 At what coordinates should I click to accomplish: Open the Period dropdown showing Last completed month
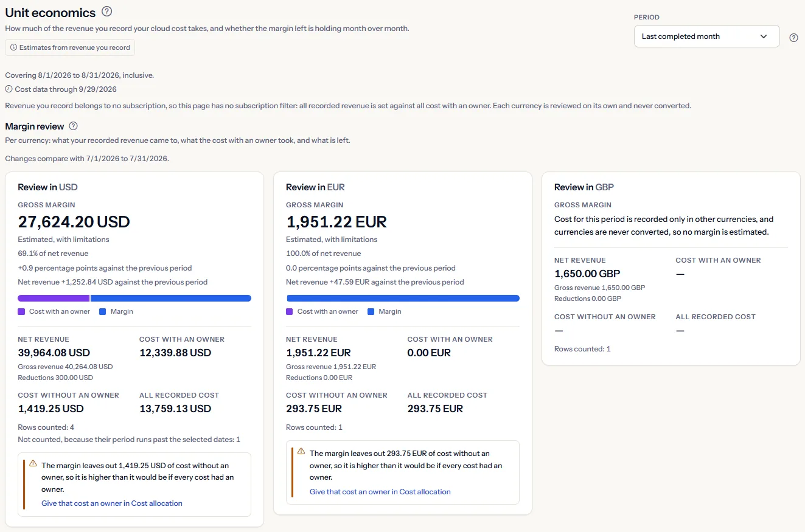[x=706, y=36]
